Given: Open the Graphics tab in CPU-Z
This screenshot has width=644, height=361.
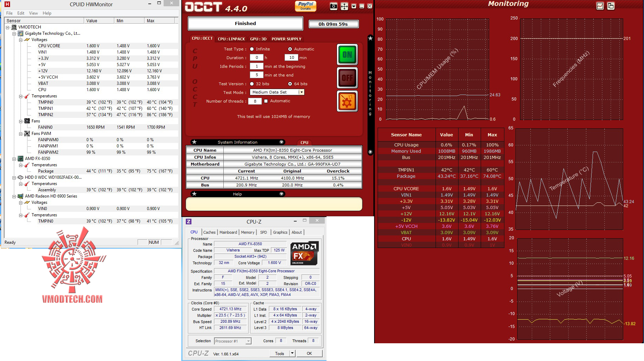Looking at the screenshot, I should [280, 232].
